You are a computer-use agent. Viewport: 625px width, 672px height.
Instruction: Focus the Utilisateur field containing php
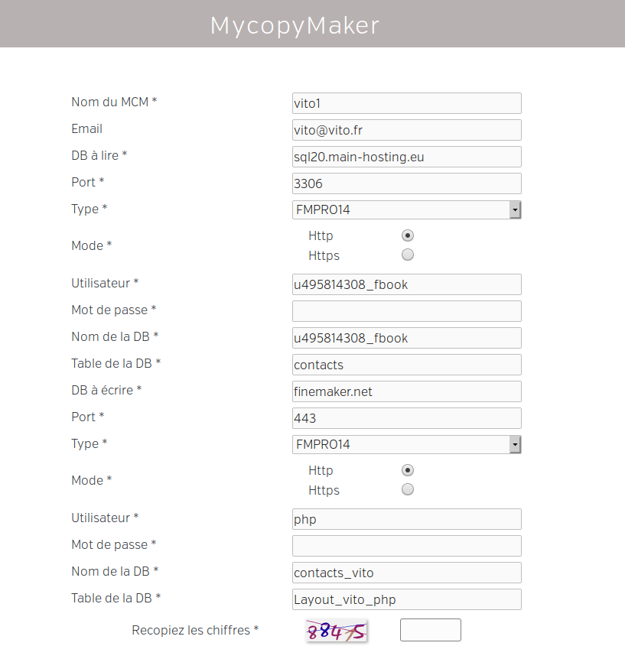point(406,519)
